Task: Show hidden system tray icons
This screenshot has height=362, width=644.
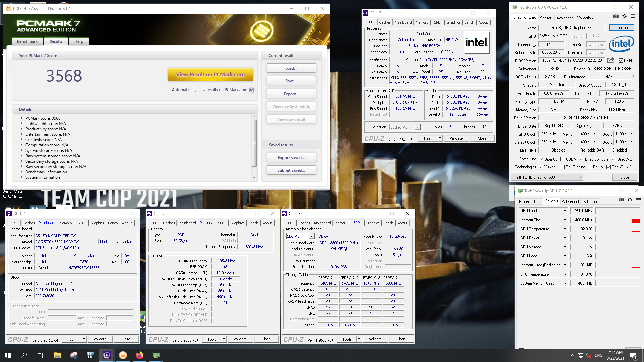Action: [572, 355]
